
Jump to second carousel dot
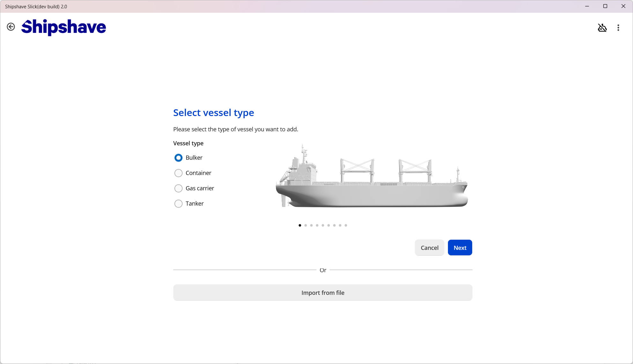306,225
